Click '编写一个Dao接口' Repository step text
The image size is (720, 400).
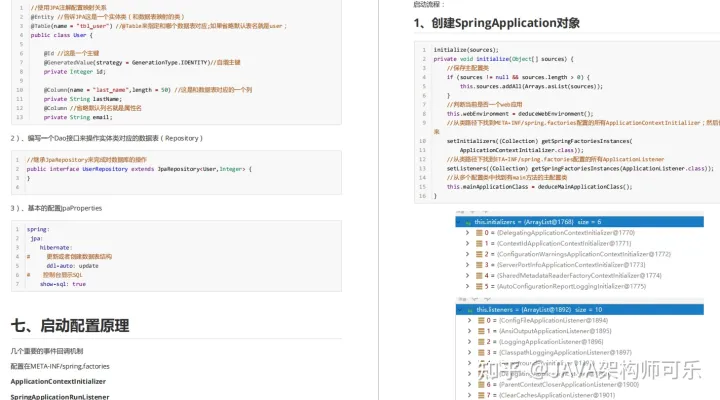tap(106, 138)
